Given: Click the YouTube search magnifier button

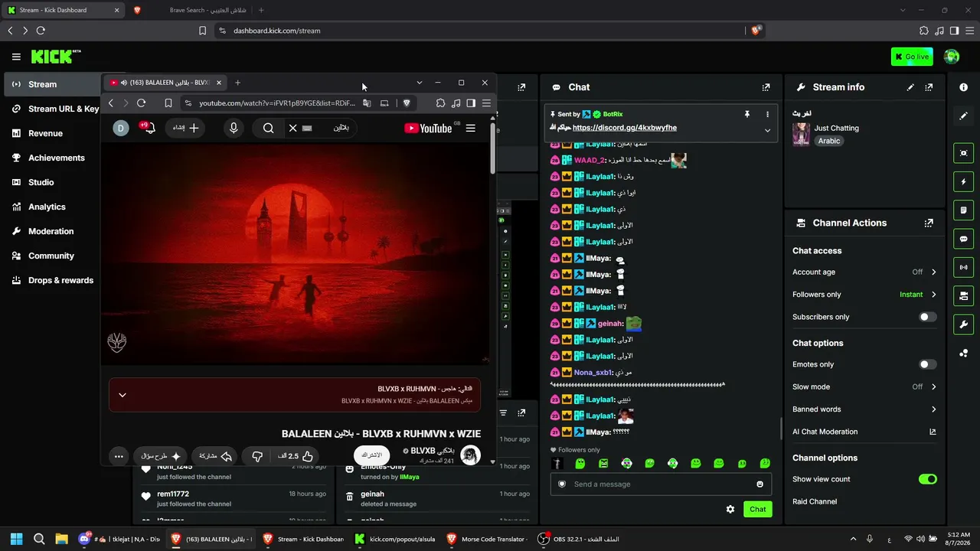Looking at the screenshot, I should [x=268, y=128].
